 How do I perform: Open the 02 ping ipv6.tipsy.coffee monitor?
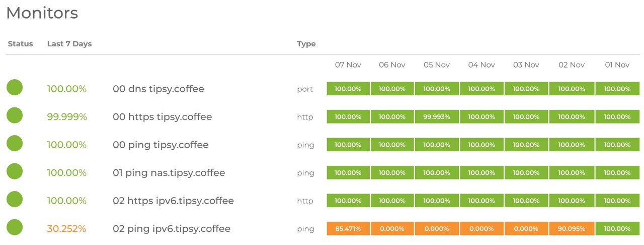coord(172,229)
